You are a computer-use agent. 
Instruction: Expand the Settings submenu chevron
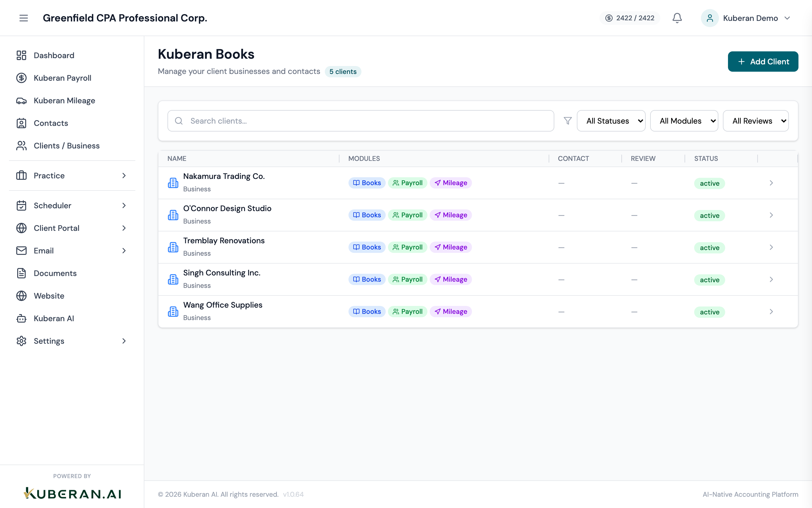point(124,341)
